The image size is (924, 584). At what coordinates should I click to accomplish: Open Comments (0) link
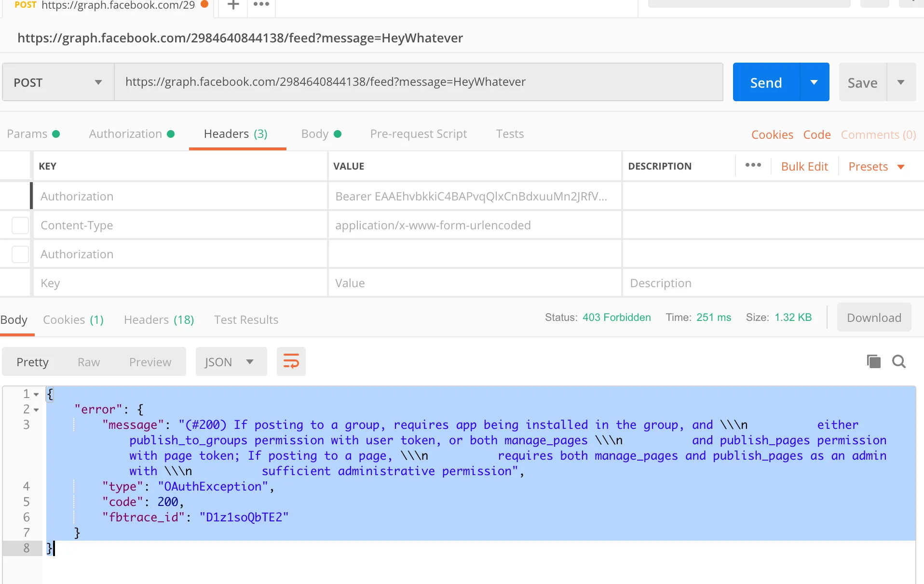[878, 135]
